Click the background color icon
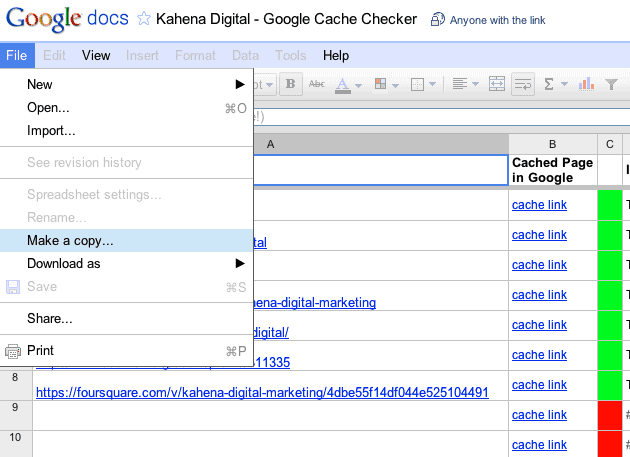This screenshot has height=457, width=630. [380, 84]
